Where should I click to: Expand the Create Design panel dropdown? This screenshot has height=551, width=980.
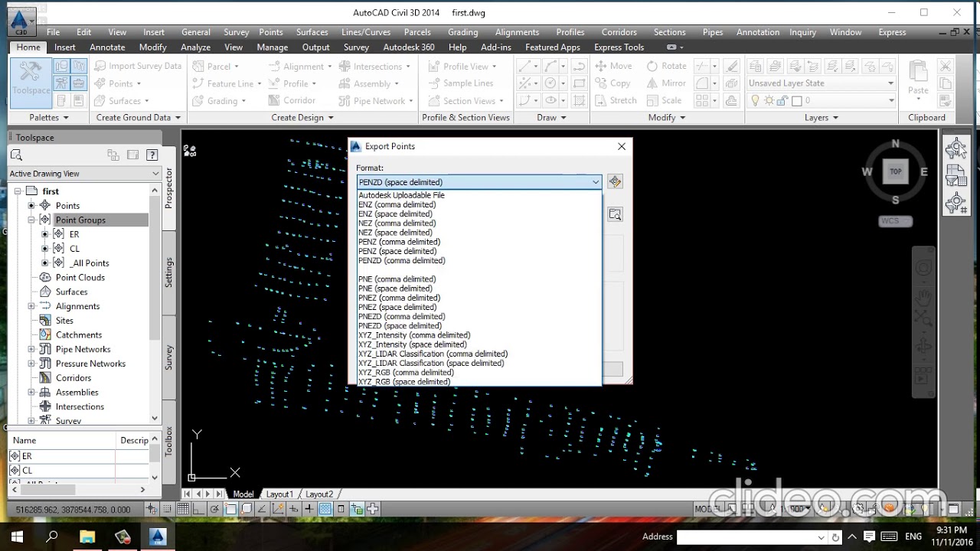(302, 118)
